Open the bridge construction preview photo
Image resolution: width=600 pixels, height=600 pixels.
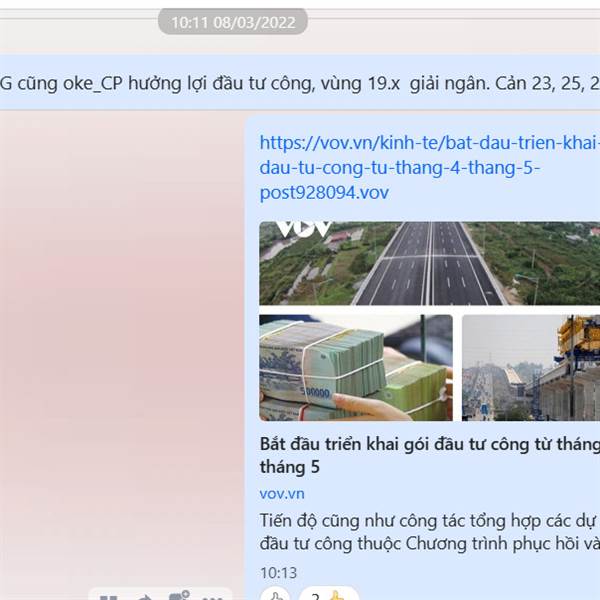coord(531,368)
